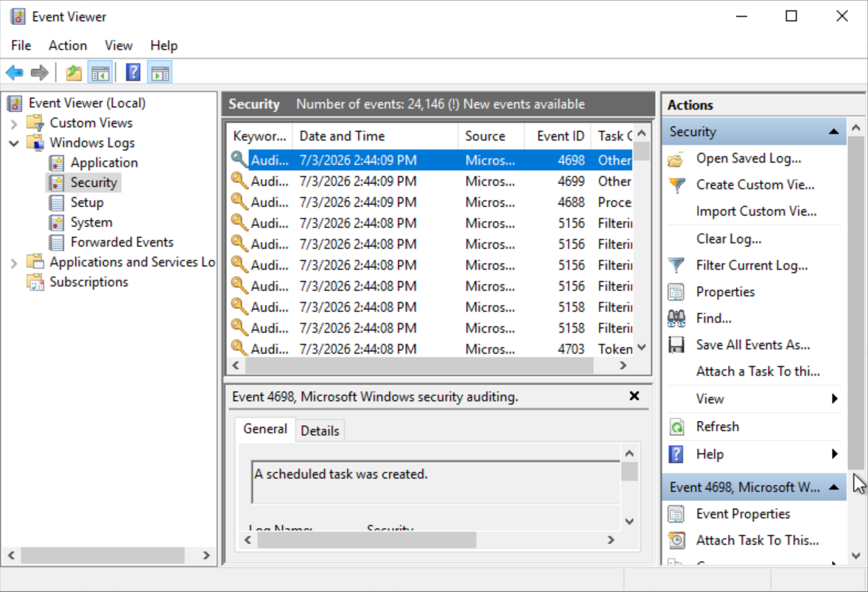
Task: Click the Up one level folder icon
Action: click(x=74, y=72)
